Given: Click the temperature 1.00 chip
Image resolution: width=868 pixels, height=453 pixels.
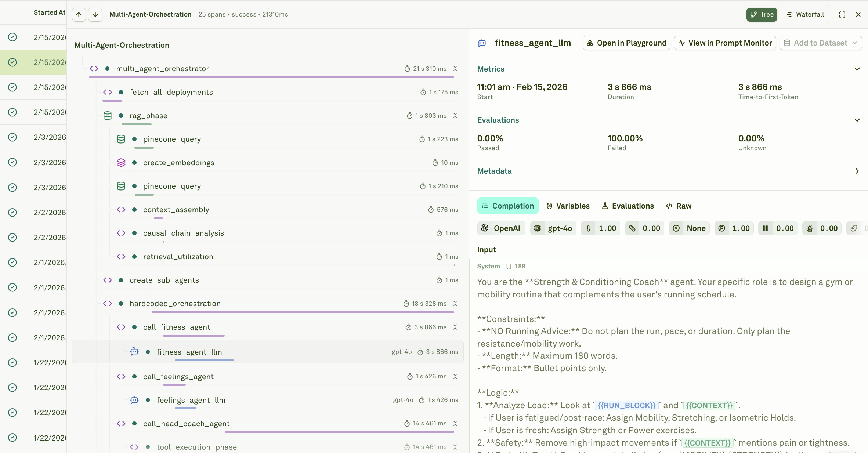Looking at the screenshot, I should [601, 228].
